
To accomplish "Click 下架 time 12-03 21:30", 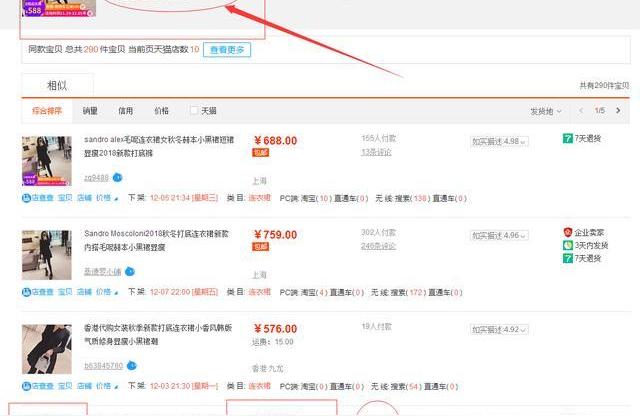I will click(x=184, y=386).
